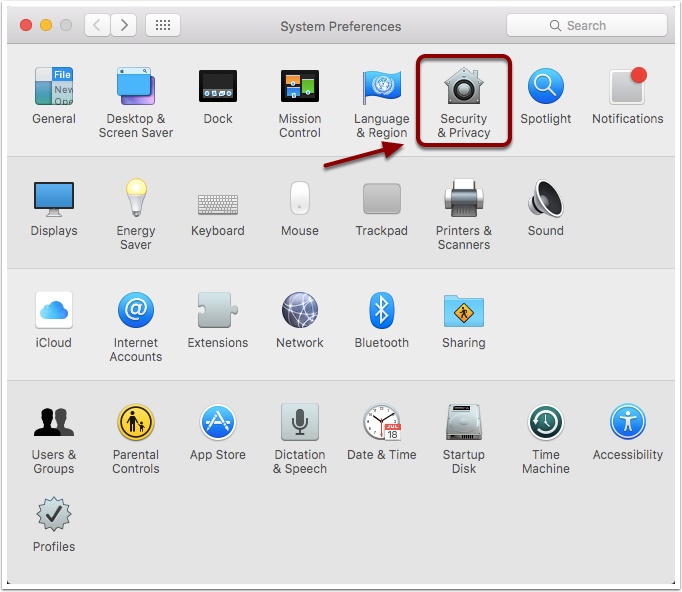This screenshot has height=592, width=682.
Task: Open Startup Disk drive icon
Action: click(x=464, y=421)
